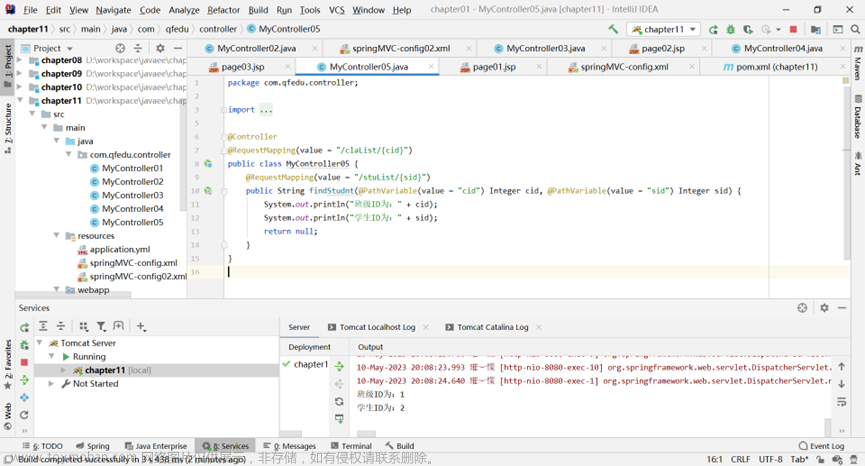
Task: Collapse the resources folder node
Action: tap(56, 235)
